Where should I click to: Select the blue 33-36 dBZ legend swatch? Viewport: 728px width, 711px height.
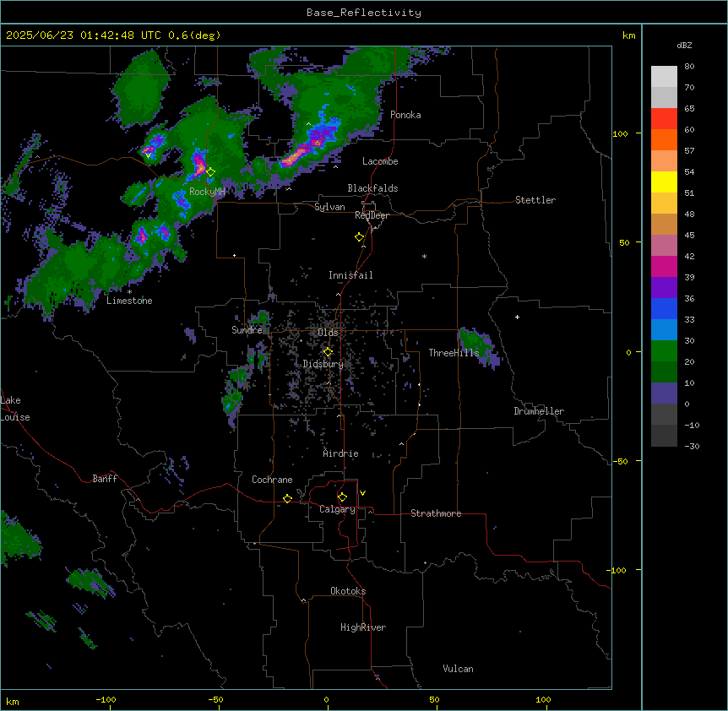664,308
